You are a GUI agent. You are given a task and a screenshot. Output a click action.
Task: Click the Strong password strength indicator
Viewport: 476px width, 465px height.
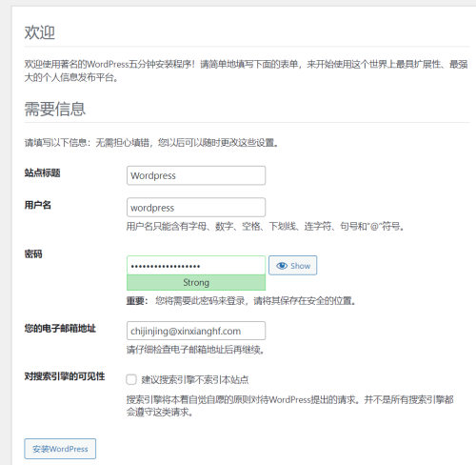[196, 282]
